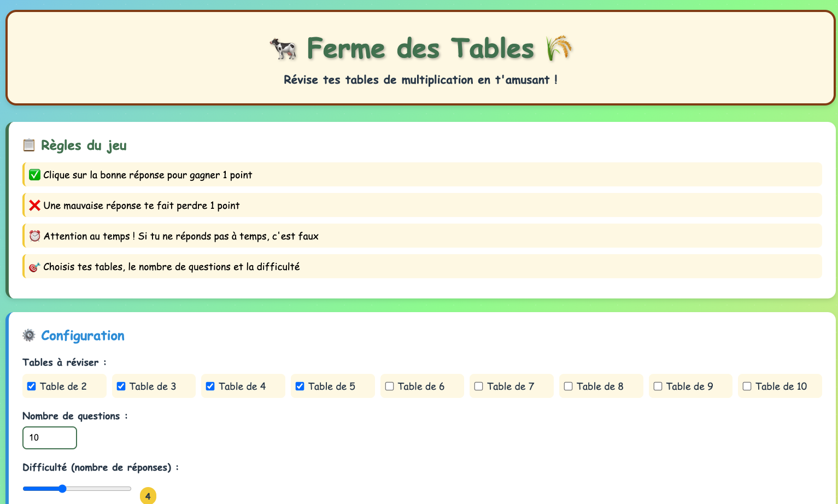
Task: Focus the Nombre de questions input field
Action: tap(49, 438)
